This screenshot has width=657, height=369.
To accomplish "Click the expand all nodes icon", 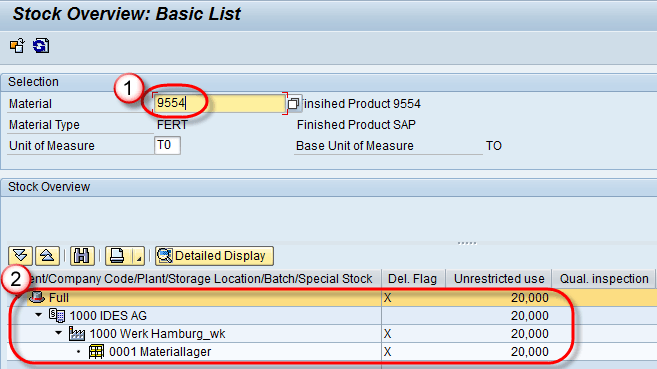I will [21, 255].
